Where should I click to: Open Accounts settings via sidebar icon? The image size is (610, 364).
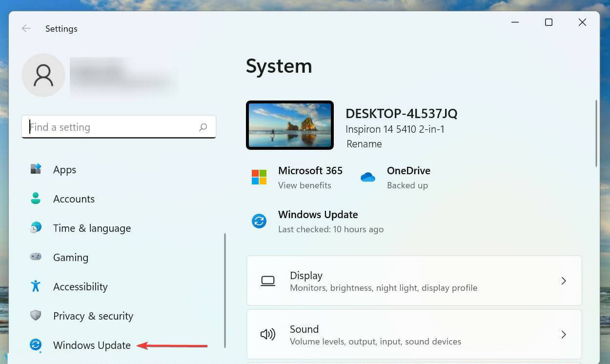(x=36, y=199)
